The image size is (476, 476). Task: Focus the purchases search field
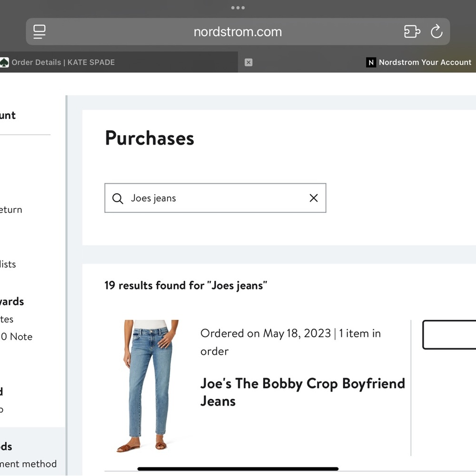coord(215,198)
